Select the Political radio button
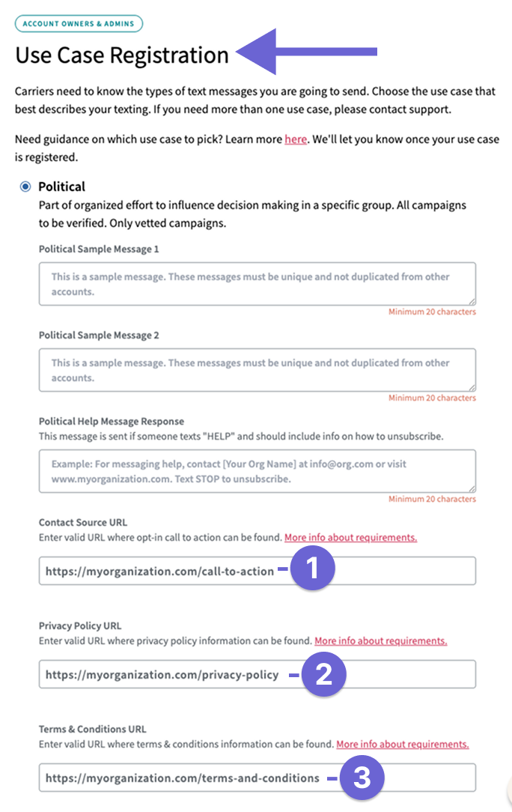Viewport: 512px width, 812px height. tap(25, 187)
